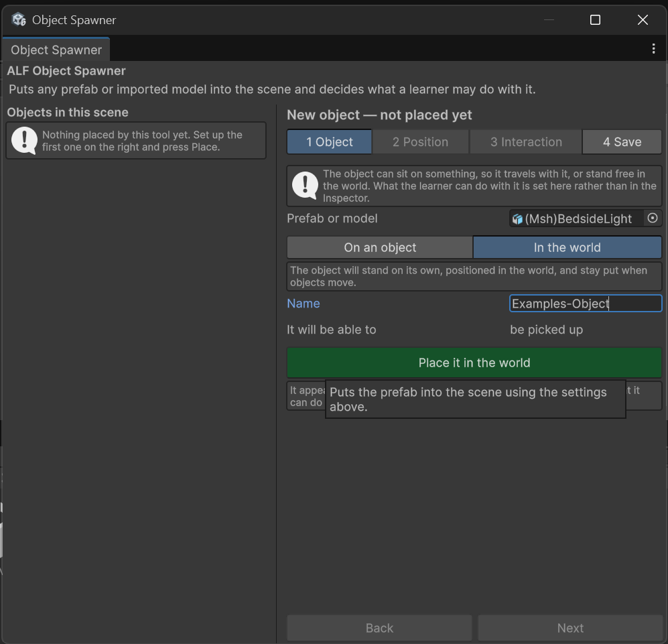
Task: Click the info icon in 'Nothing placed' notice
Action: (x=24, y=140)
